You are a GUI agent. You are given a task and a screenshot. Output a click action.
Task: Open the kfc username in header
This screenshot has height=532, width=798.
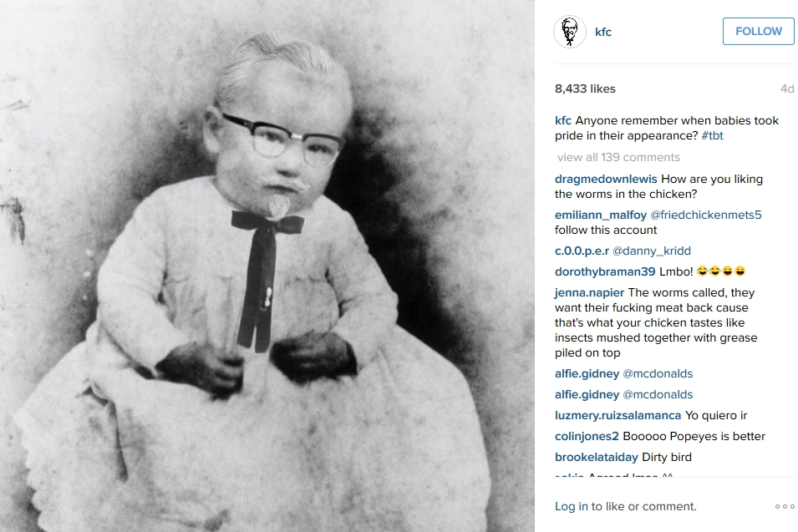pyautogui.click(x=603, y=32)
